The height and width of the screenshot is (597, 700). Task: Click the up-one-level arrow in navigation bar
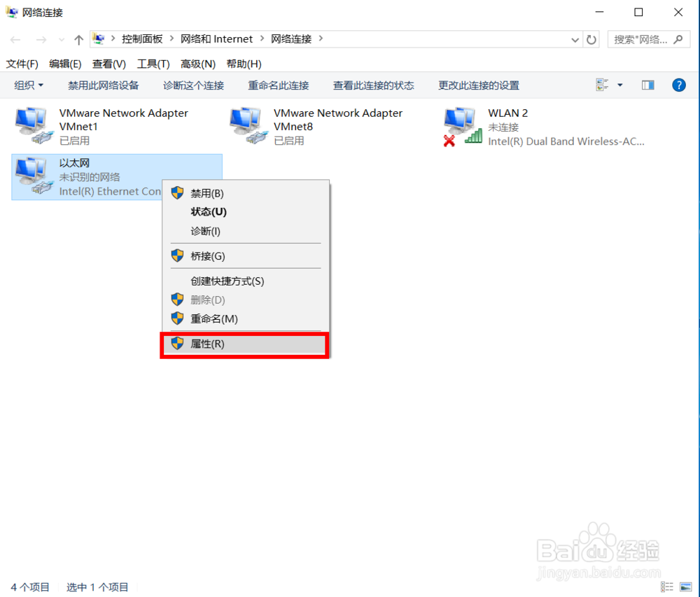coord(78,39)
